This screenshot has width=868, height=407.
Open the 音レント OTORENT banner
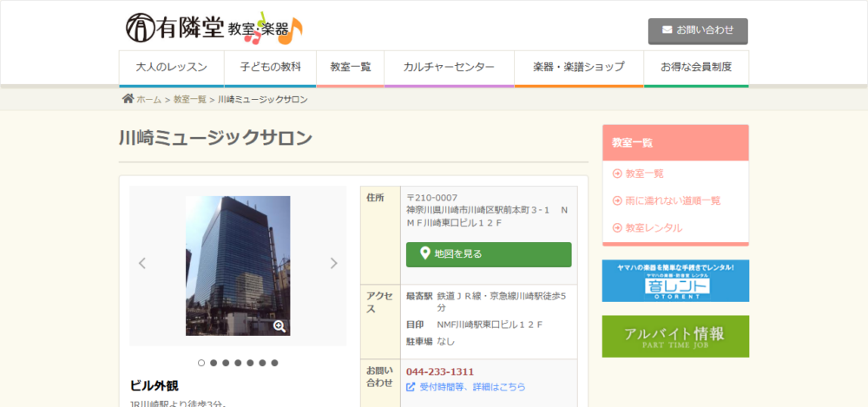675,281
